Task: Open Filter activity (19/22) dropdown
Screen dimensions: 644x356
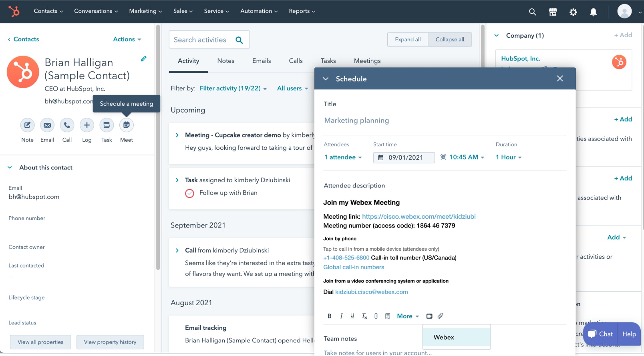Action: 233,88
